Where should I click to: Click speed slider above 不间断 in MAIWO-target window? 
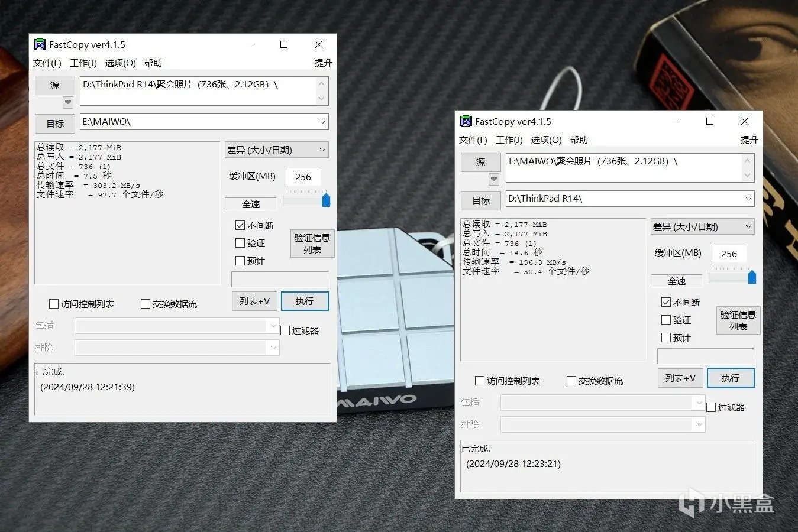(306, 199)
